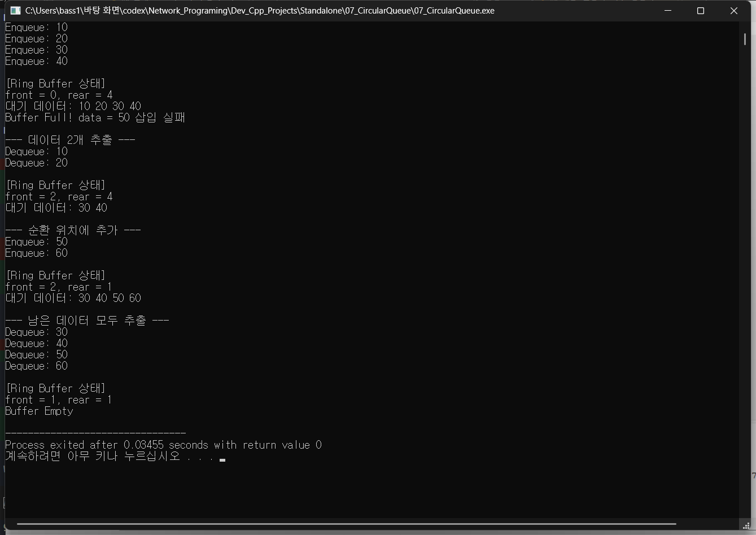Click the "--- 데이터 2개 추출 ---" heading
This screenshot has width=756, height=535.
pos(70,140)
